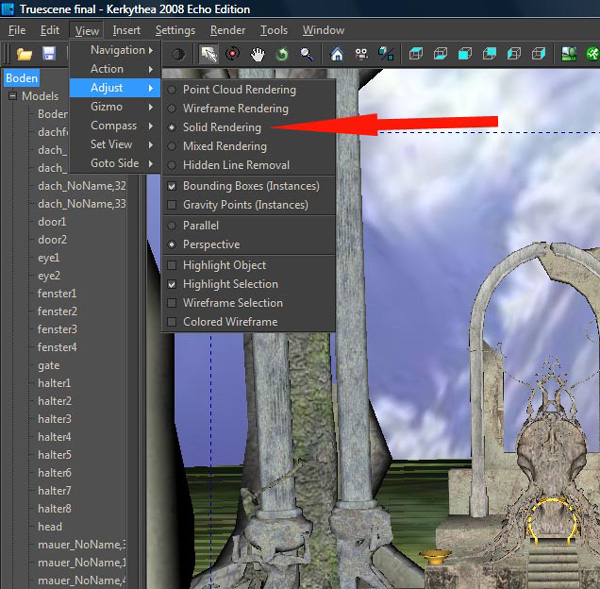
Task: Click the Kerkythea title bar app icon
Action: click(x=8, y=9)
